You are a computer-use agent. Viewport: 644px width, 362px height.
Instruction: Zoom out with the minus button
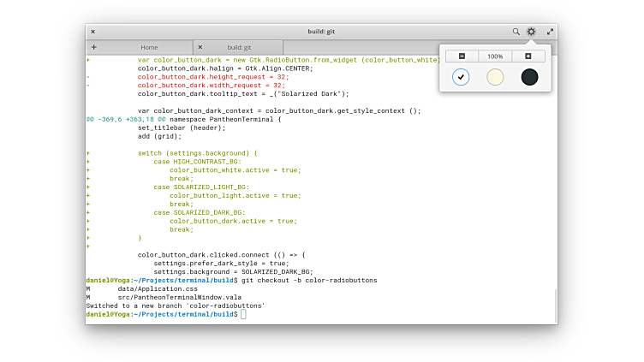462,56
